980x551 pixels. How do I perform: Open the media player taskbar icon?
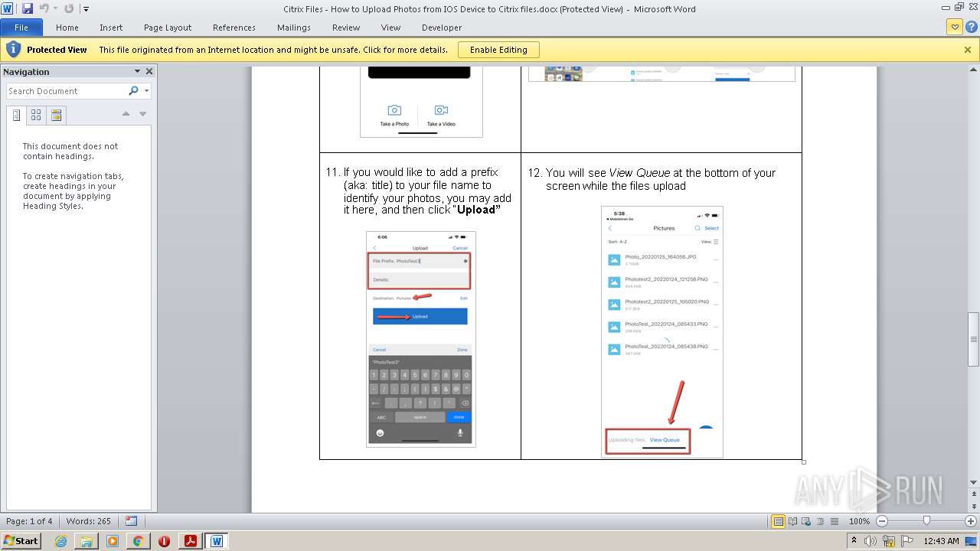[113, 541]
